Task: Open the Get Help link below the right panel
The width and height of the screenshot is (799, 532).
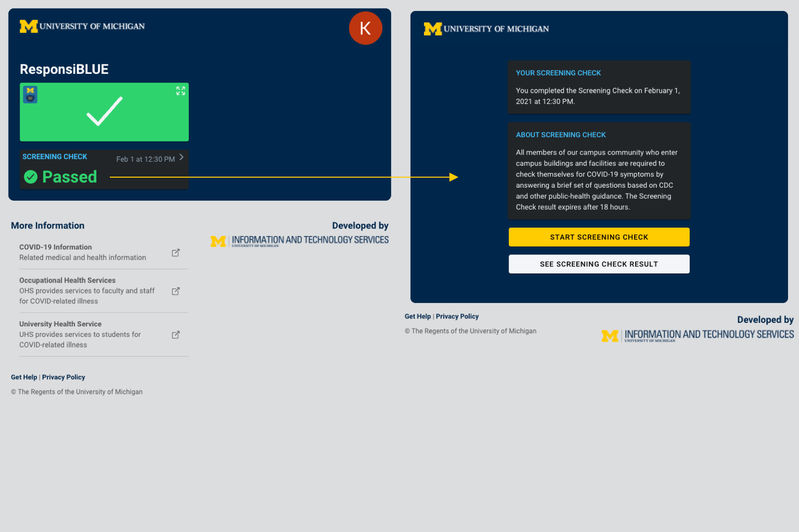Action: pos(417,316)
